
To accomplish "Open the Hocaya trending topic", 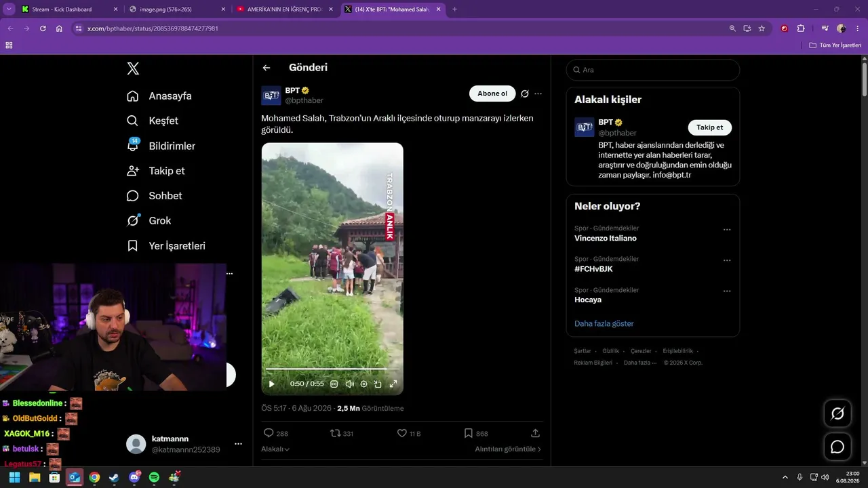I will 588,300.
